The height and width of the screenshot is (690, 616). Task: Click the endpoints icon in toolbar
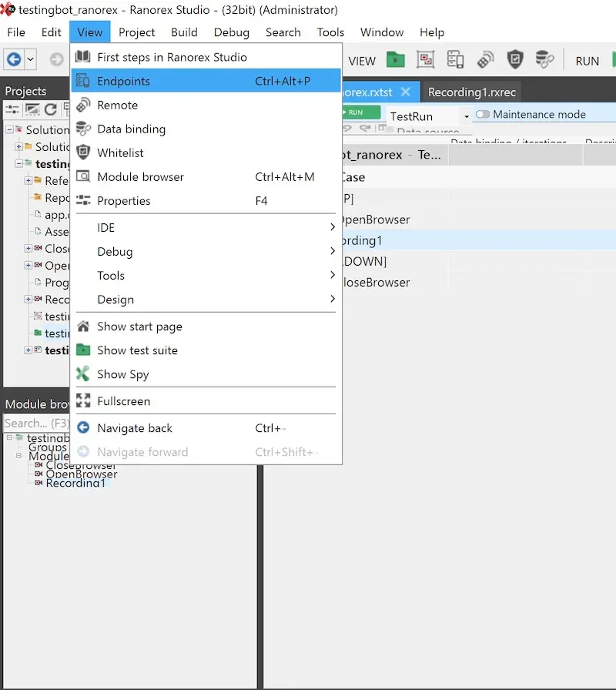tap(455, 59)
